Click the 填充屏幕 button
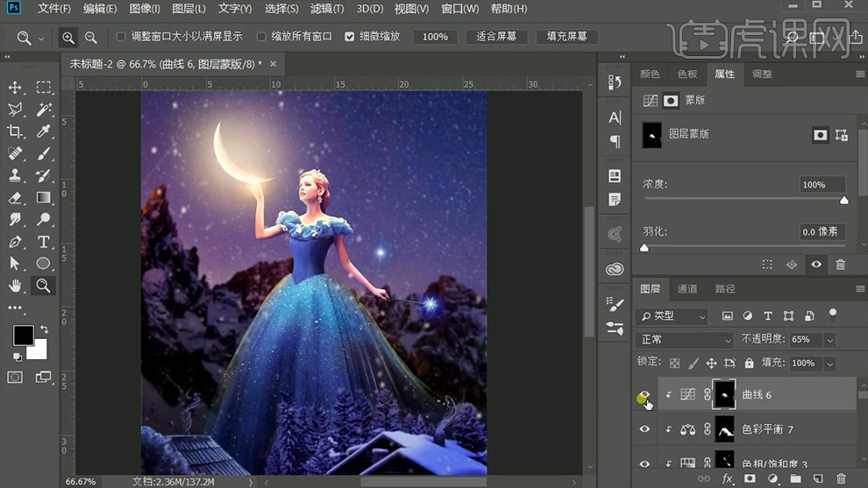This screenshot has width=868, height=488. [x=567, y=37]
